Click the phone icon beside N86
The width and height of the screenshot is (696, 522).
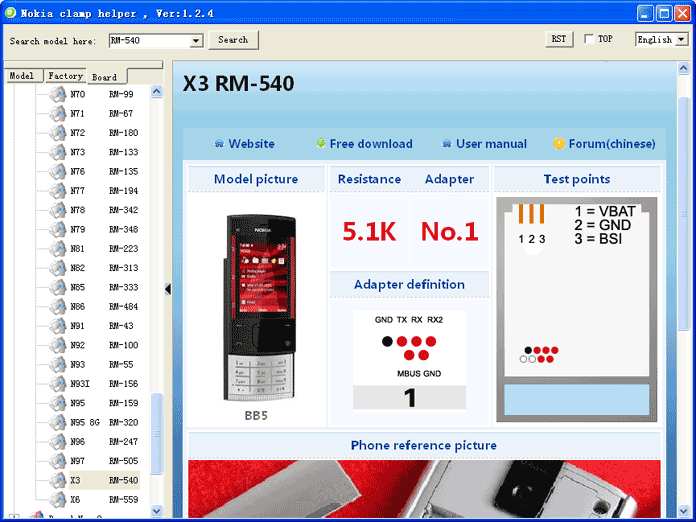[58, 307]
